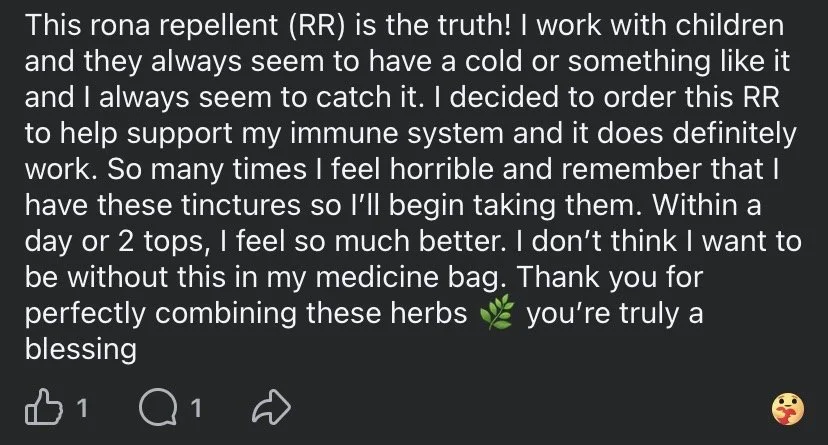Screen dimensions: 828x445
Task: Like the post with the thumbs-up icon
Action: [43, 407]
